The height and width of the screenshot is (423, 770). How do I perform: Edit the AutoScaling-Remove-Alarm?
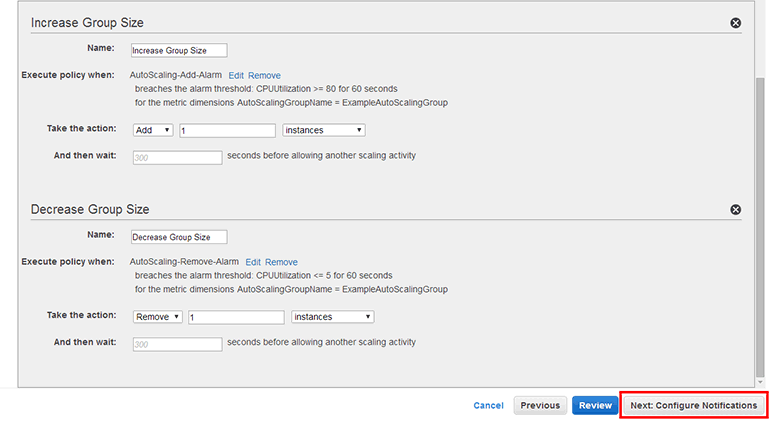[253, 262]
